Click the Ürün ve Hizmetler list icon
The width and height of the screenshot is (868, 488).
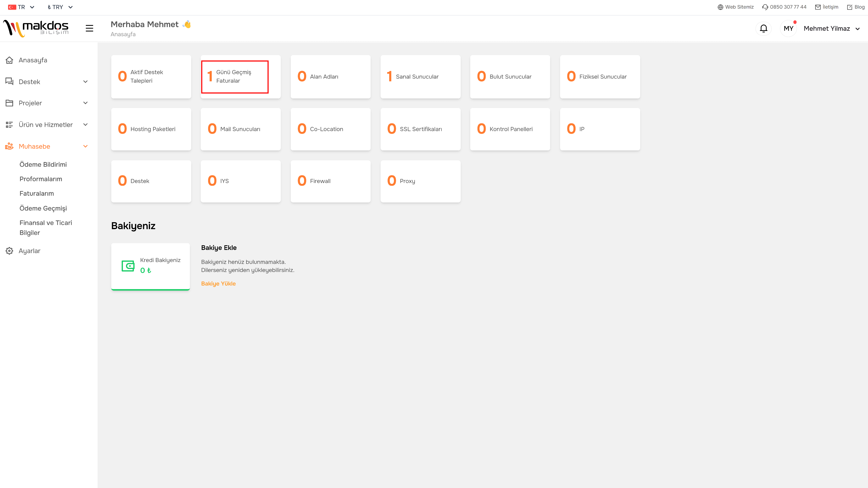(x=10, y=125)
